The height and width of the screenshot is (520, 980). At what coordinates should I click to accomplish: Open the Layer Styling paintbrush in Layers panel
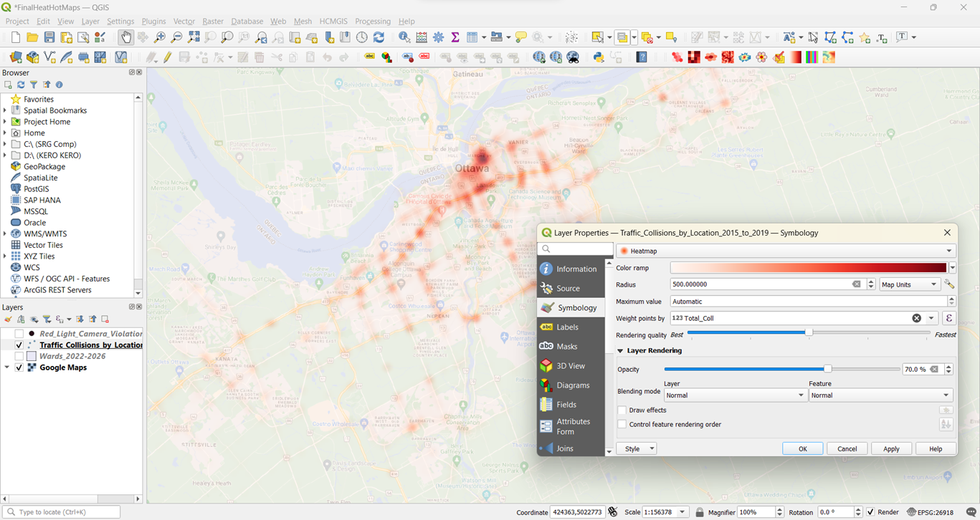click(8, 319)
